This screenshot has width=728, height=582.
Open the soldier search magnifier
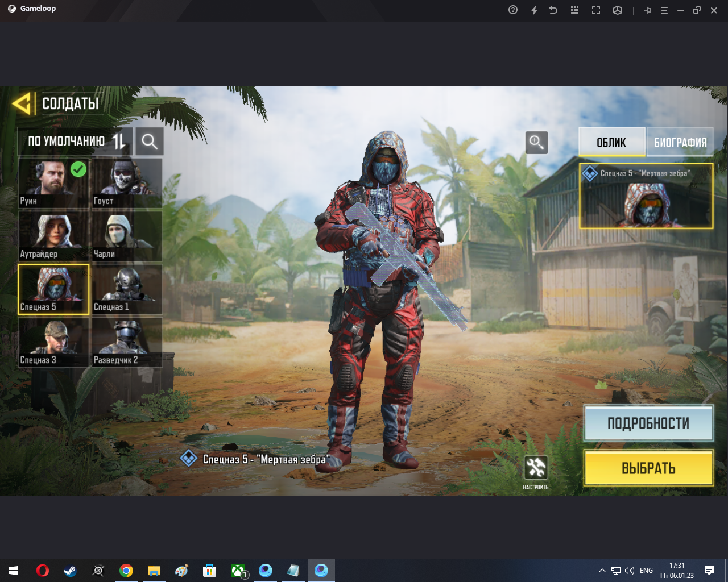click(x=150, y=141)
